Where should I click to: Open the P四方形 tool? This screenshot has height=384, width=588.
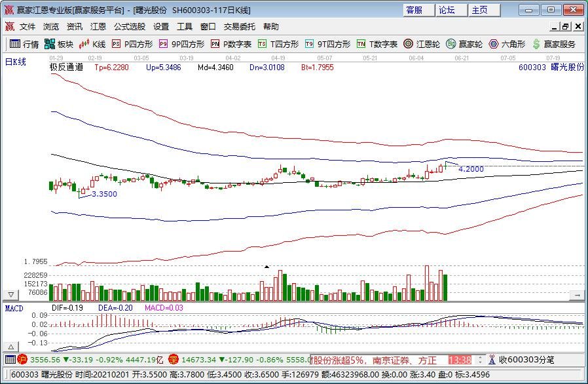pyautogui.click(x=133, y=45)
